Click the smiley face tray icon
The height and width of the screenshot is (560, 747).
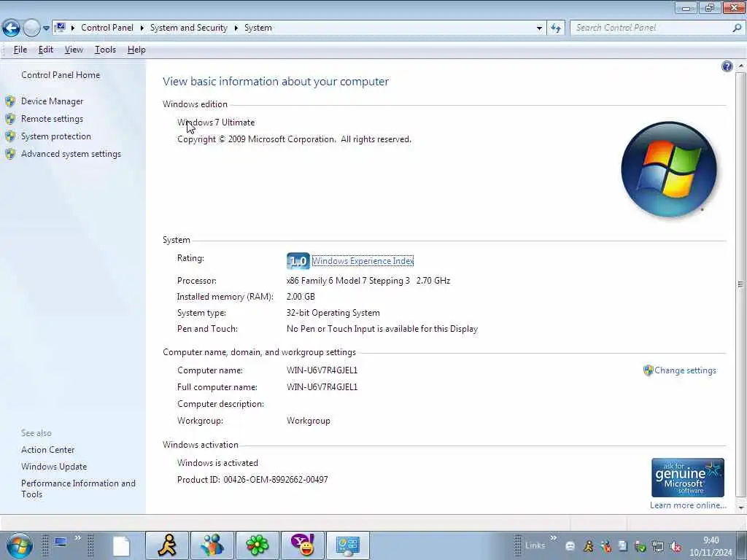[570, 547]
